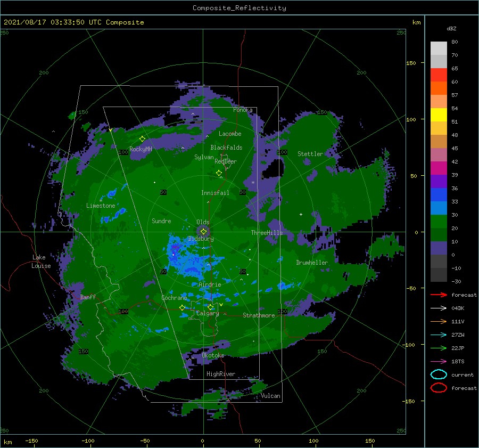
Task: Click the green 22JP arrow in the legend
Action: coord(439,348)
